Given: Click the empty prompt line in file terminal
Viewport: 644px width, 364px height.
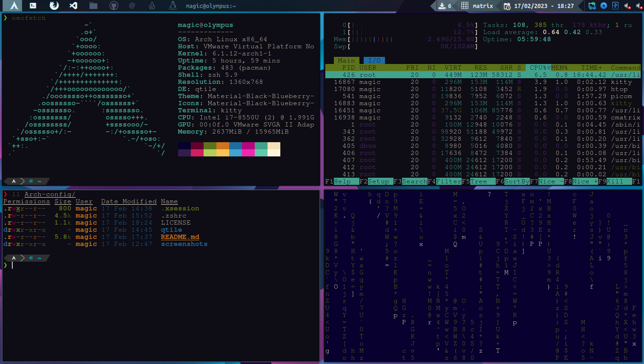Looking at the screenshot, I should point(161,265).
